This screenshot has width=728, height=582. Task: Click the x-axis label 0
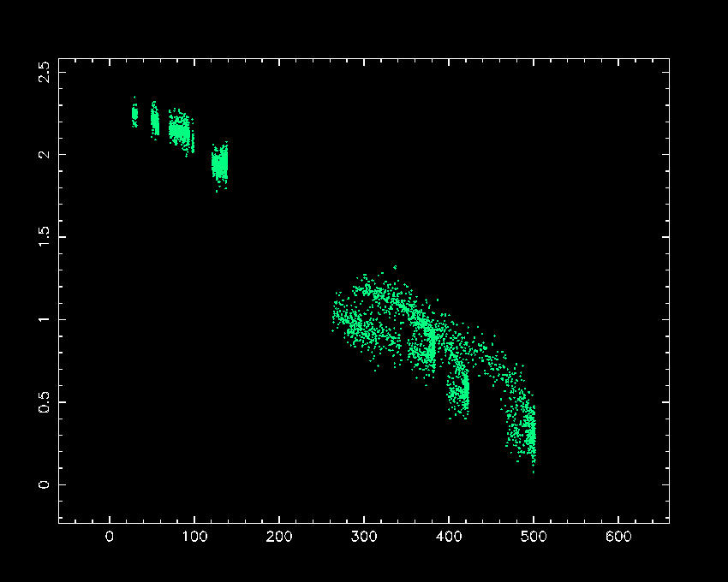pos(110,537)
